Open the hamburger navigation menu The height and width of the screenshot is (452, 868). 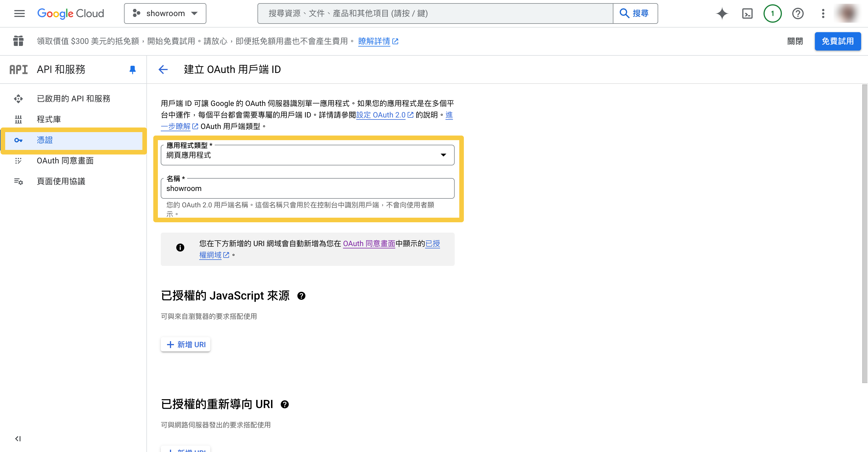[19, 13]
